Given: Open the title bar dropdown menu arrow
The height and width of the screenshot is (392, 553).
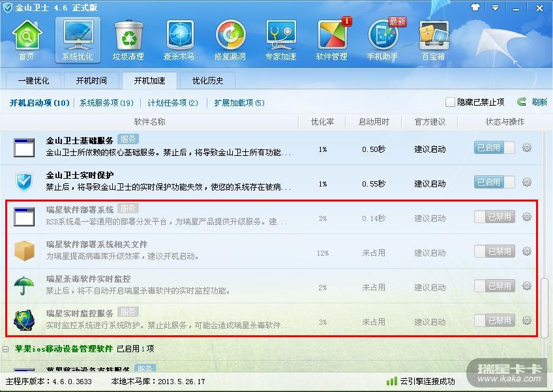Looking at the screenshot, I should point(495,7).
